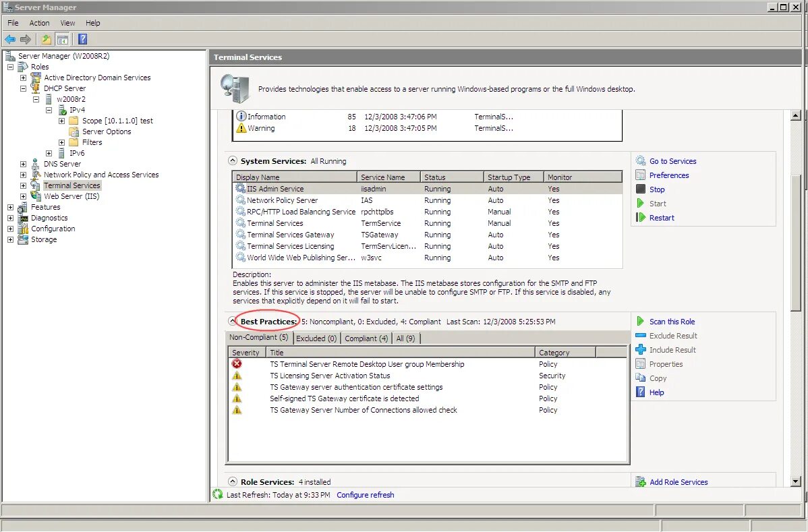This screenshot has height=532, width=808.
Task: Select Server Options in the tree
Action: [x=106, y=132]
